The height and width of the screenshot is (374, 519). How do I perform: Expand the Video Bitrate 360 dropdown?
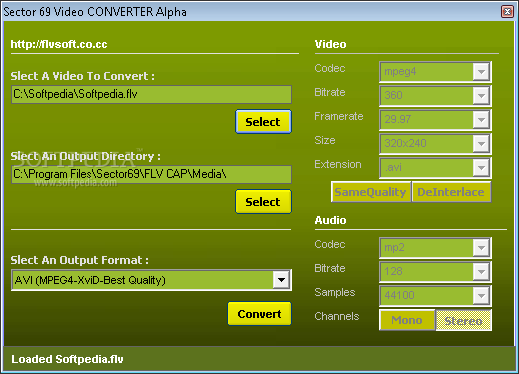tap(481, 96)
